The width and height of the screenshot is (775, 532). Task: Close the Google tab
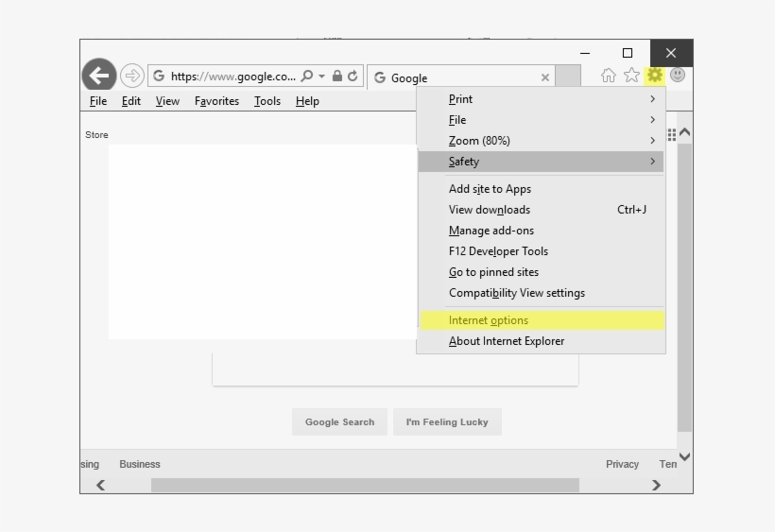[545, 77]
